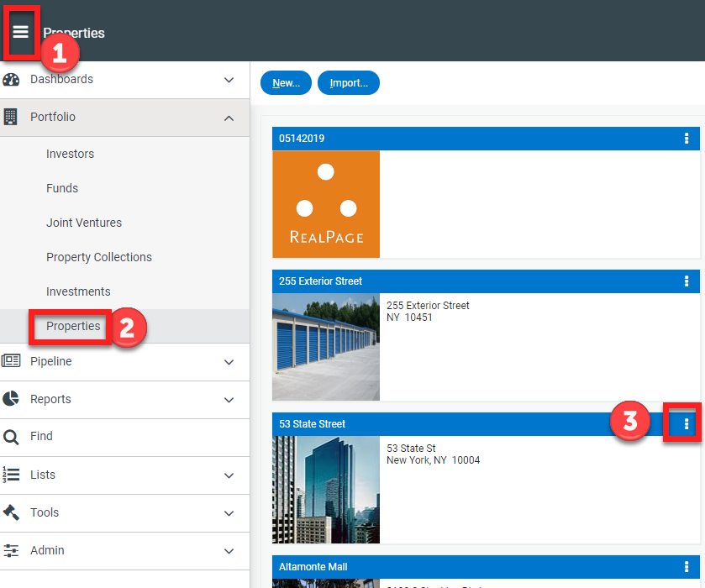Open the 05142019 property title
Viewport: 705px width, 588px height.
coord(302,139)
